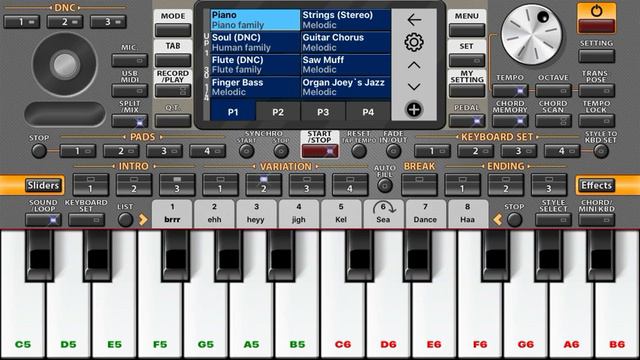Toggle the OCTAVE button
This screenshot has height=360, width=640.
tap(553, 90)
